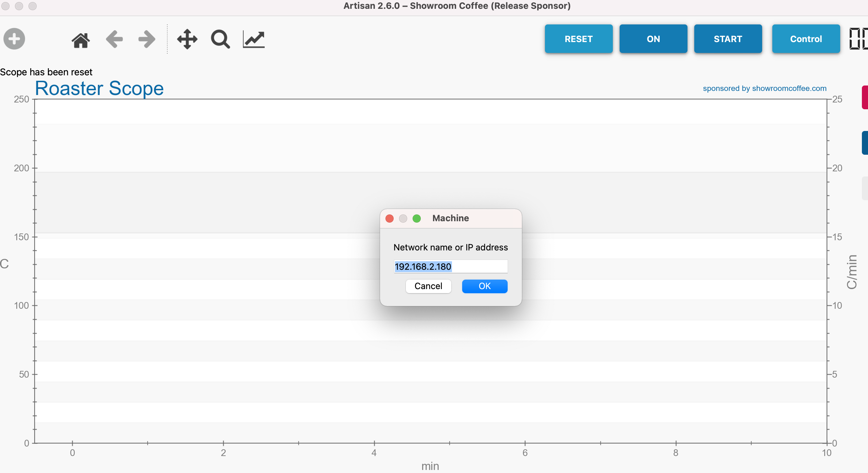The width and height of the screenshot is (868, 473).
Task: Click the Roaster Scope title
Action: click(x=99, y=88)
